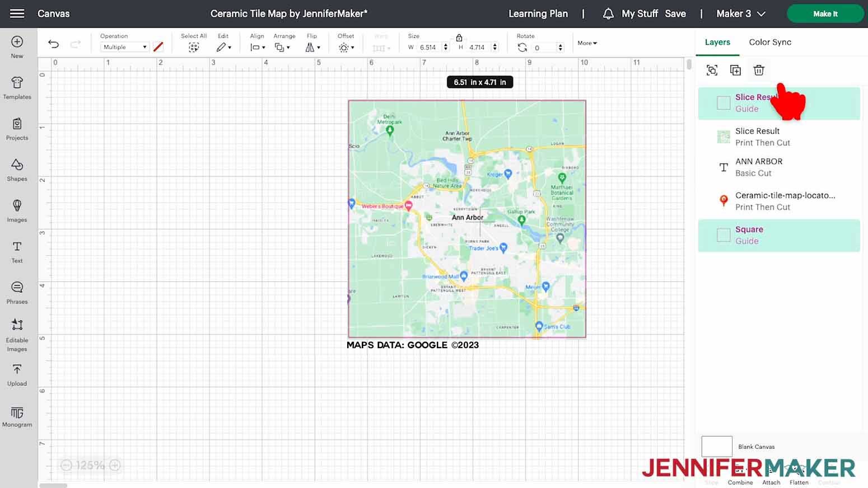Create a New project from sidebar
The width and height of the screenshot is (868, 488).
tap(17, 47)
